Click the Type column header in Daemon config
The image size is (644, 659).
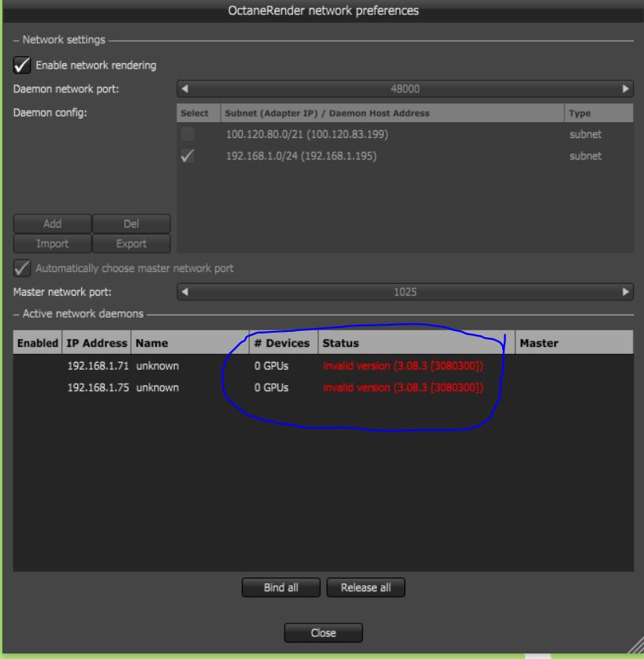tap(599, 113)
